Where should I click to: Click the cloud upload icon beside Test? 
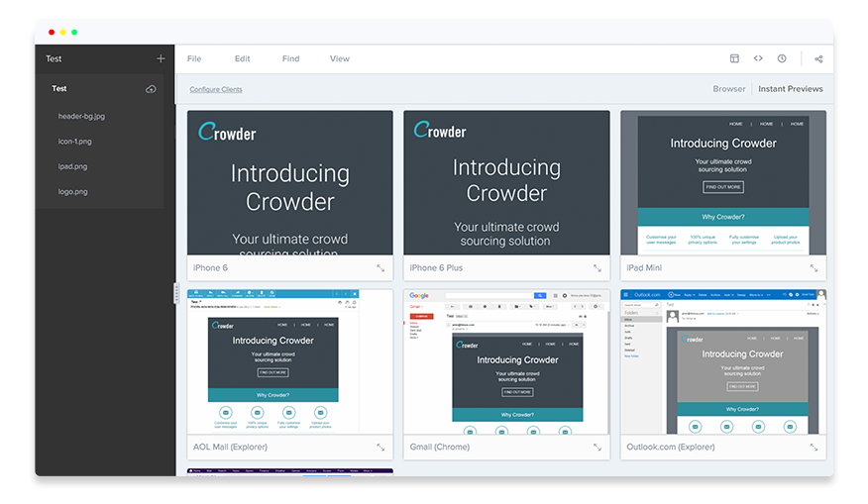pyautogui.click(x=151, y=89)
